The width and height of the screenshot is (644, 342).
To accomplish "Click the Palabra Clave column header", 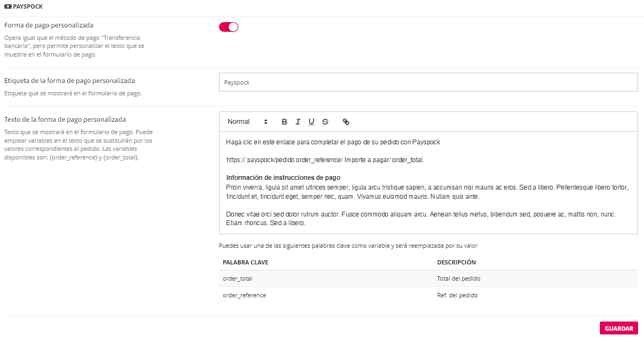I will (x=245, y=262).
